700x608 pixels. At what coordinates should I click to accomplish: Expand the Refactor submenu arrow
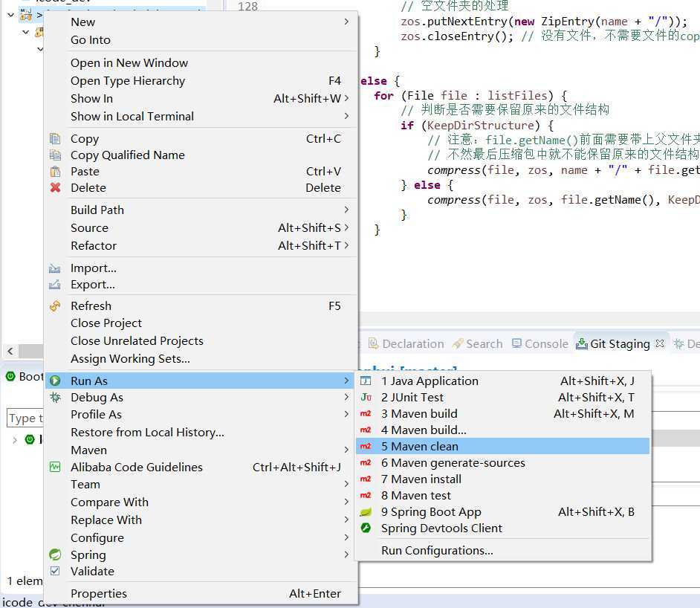tap(346, 245)
